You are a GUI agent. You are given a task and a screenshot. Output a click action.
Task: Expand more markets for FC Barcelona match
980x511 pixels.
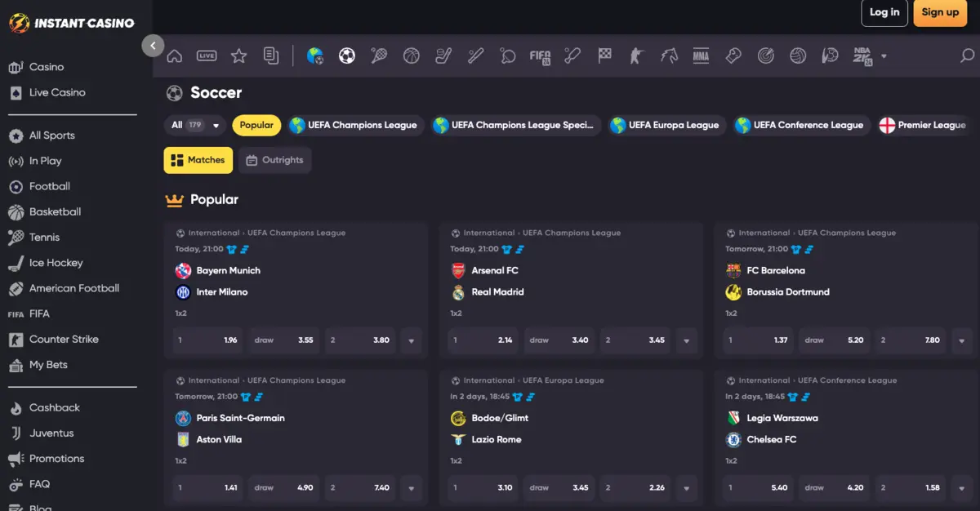pyautogui.click(x=961, y=340)
